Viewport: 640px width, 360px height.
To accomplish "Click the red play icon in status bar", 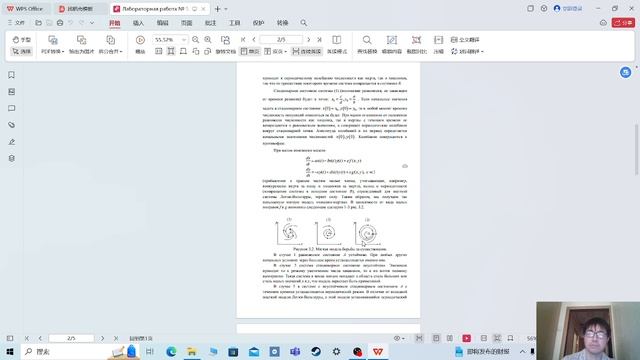I will tap(467, 338).
